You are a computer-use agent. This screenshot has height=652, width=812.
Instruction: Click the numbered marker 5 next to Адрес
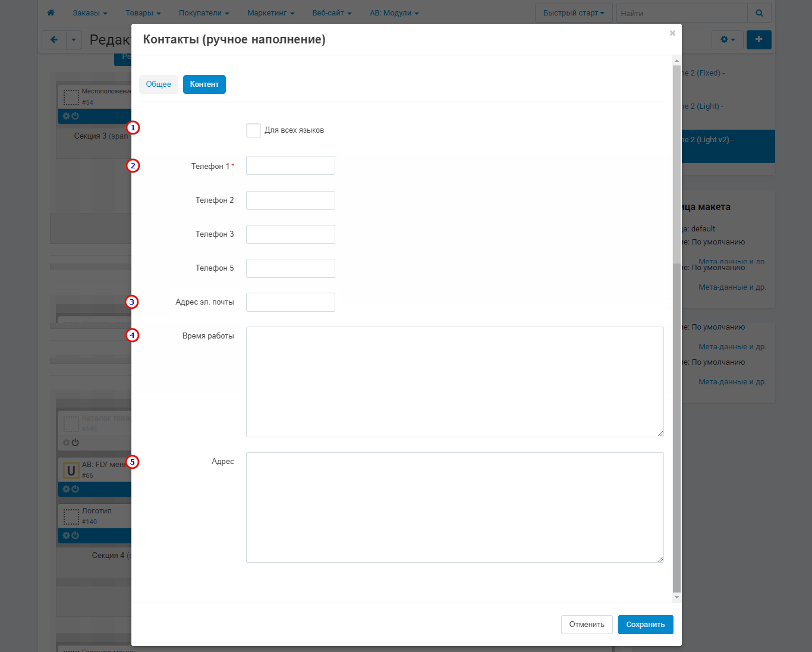point(132,462)
